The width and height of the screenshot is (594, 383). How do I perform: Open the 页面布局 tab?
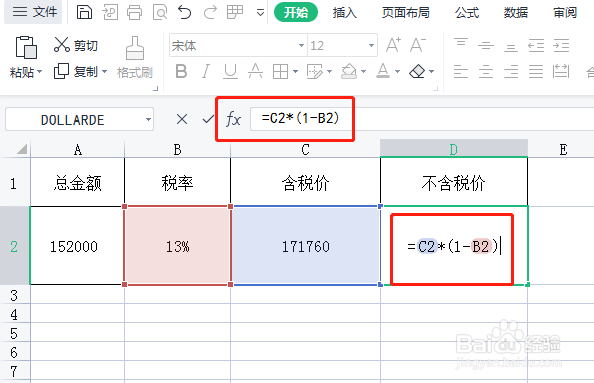click(406, 13)
